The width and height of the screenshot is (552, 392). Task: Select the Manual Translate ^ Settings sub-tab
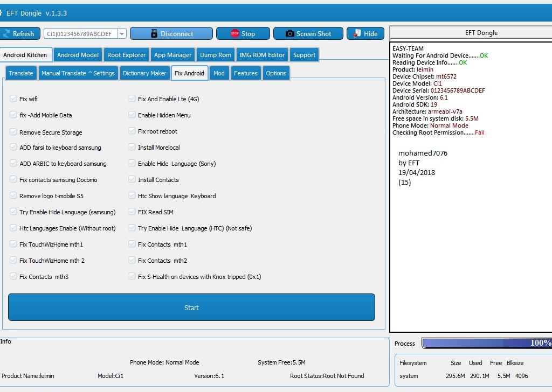tap(78, 73)
